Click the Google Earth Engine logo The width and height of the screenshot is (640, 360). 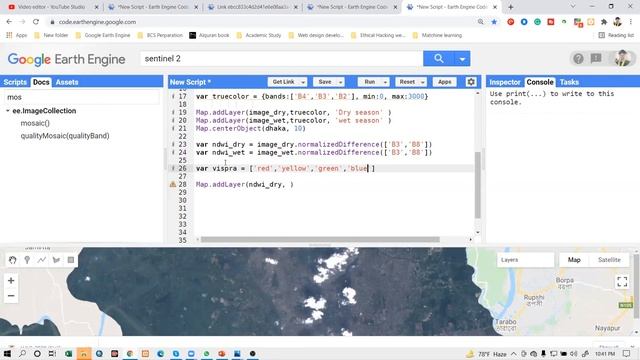click(67, 59)
